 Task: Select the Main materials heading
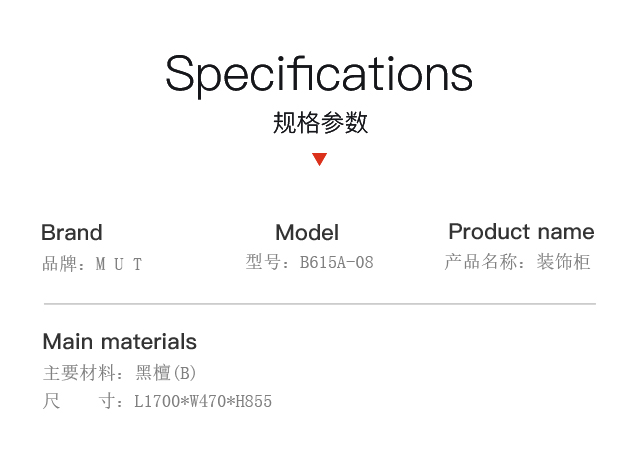point(120,342)
